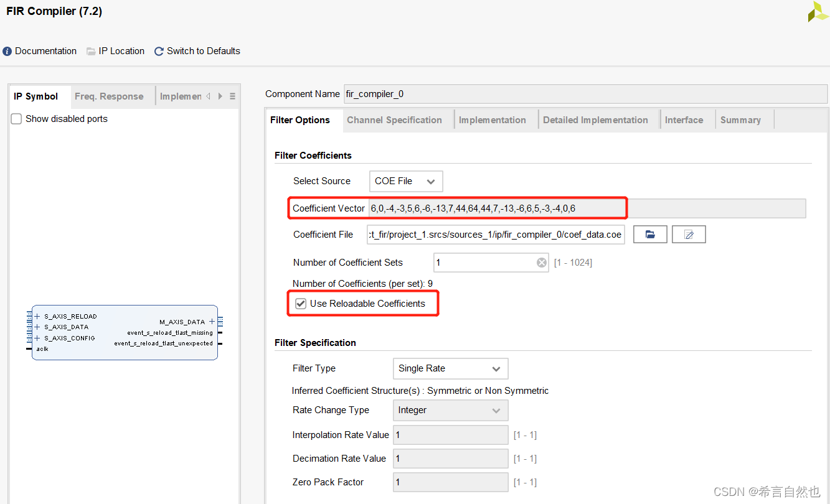This screenshot has height=504, width=830.
Task: Expand the S_AXIS_DATA port
Action: (x=37, y=327)
